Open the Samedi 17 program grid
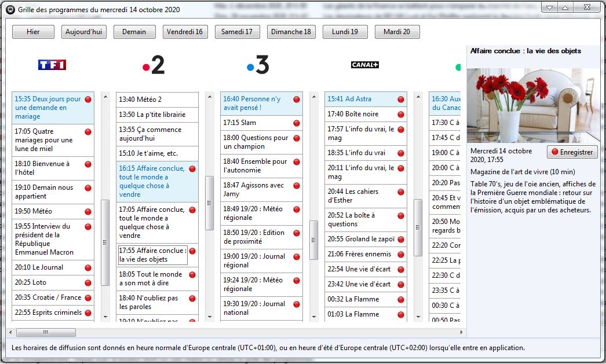 tap(237, 32)
